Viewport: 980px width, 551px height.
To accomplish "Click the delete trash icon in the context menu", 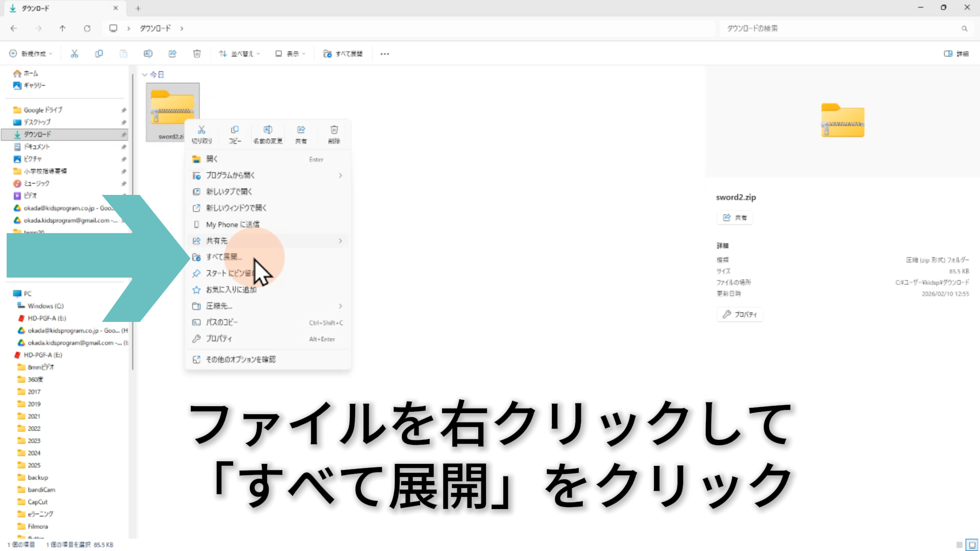I will (x=334, y=130).
